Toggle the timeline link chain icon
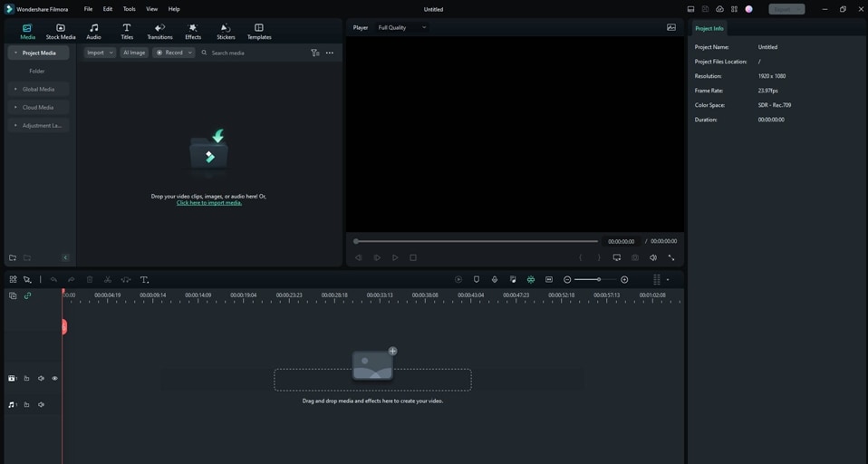 coord(27,295)
